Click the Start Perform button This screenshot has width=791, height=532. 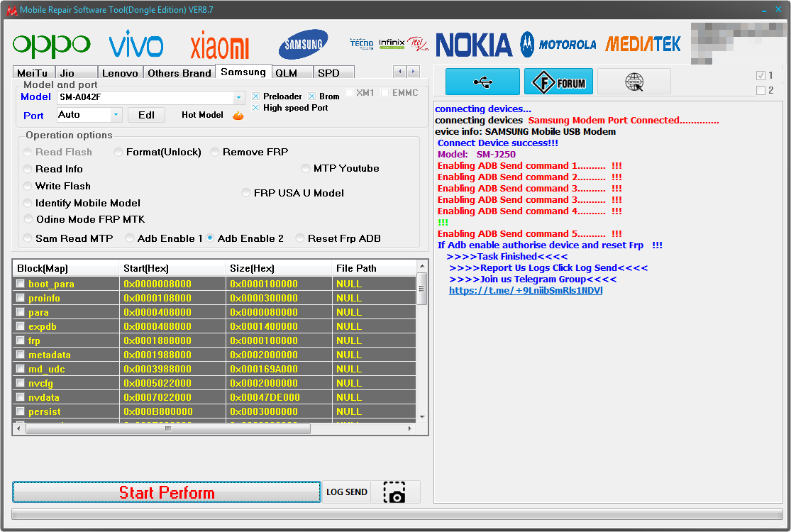click(167, 492)
